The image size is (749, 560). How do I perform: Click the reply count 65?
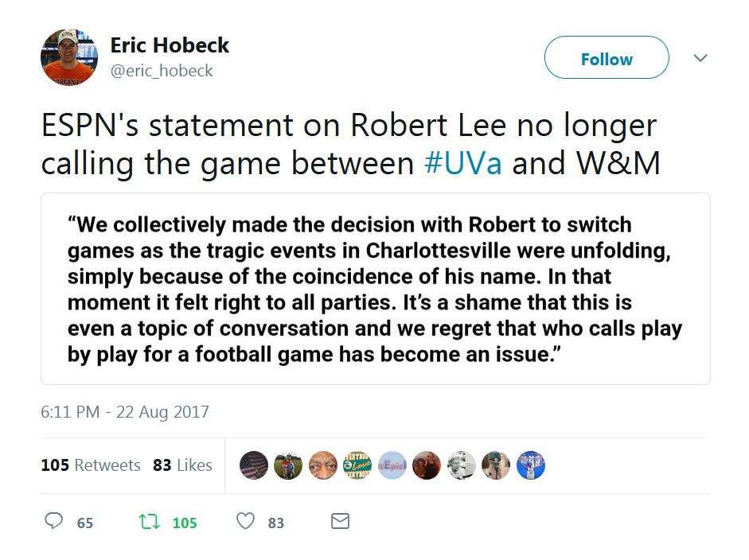85,523
